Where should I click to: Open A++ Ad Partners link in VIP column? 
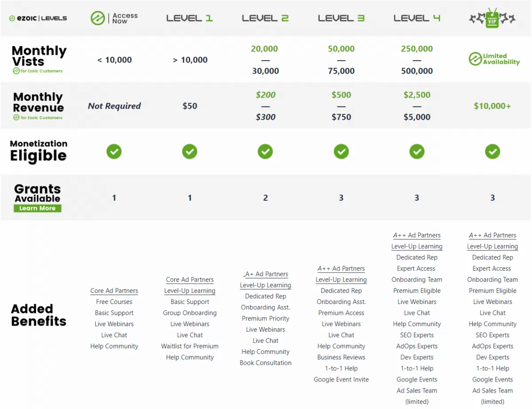click(493, 236)
